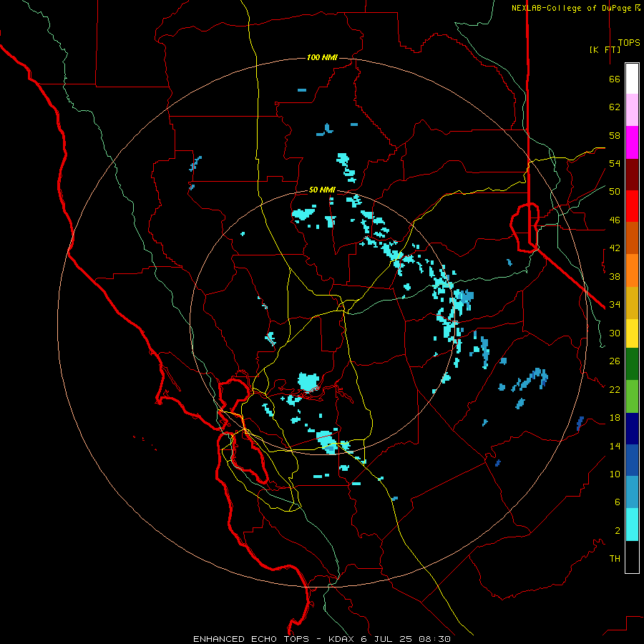The width and height of the screenshot is (644, 644).
Task: Click the orange 42 K FT legend swatch
Action: 632,270
